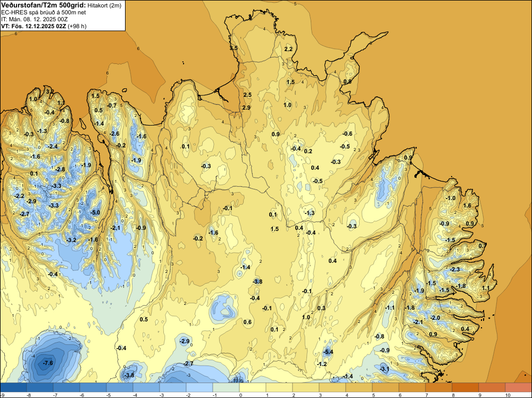Click the 0.6 temperature value

click(247, 322)
